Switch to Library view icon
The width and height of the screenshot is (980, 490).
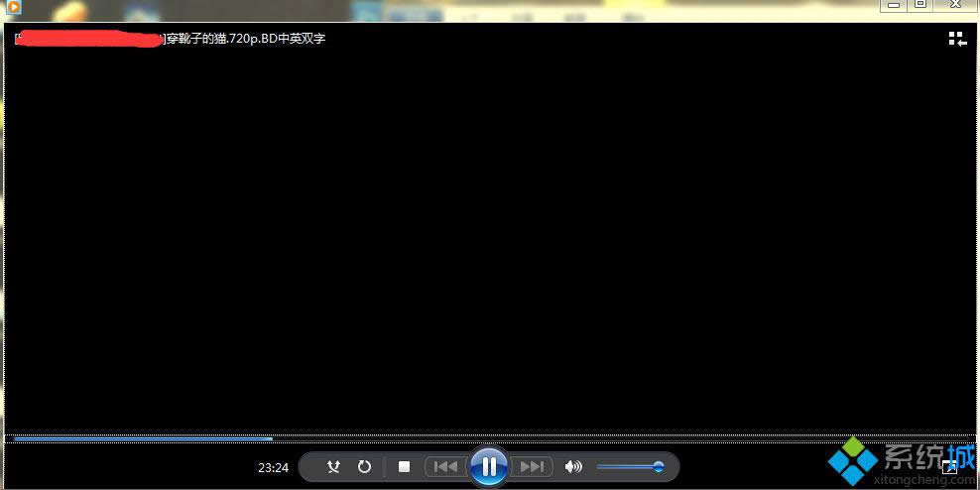point(957,39)
